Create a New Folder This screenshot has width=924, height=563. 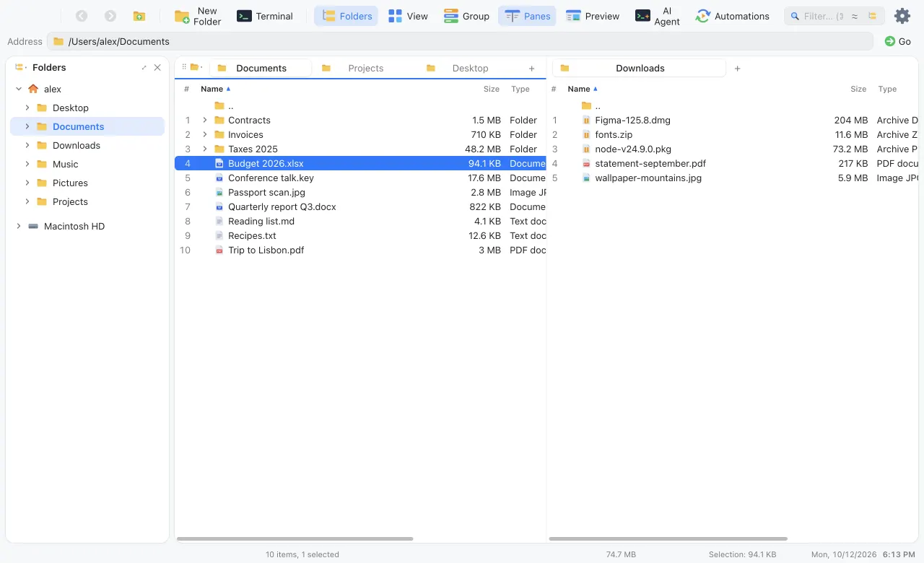pos(198,16)
